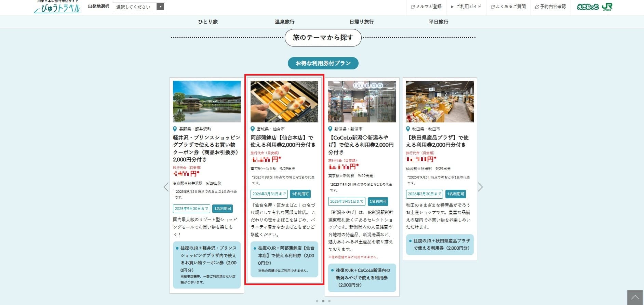Image resolution: width=644 pixels, height=305 pixels.
Task: Go to 日帰り旅行 category
Action: click(x=361, y=22)
